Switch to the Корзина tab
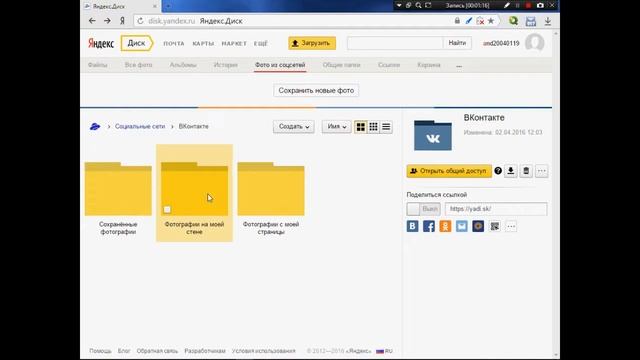 [429, 65]
